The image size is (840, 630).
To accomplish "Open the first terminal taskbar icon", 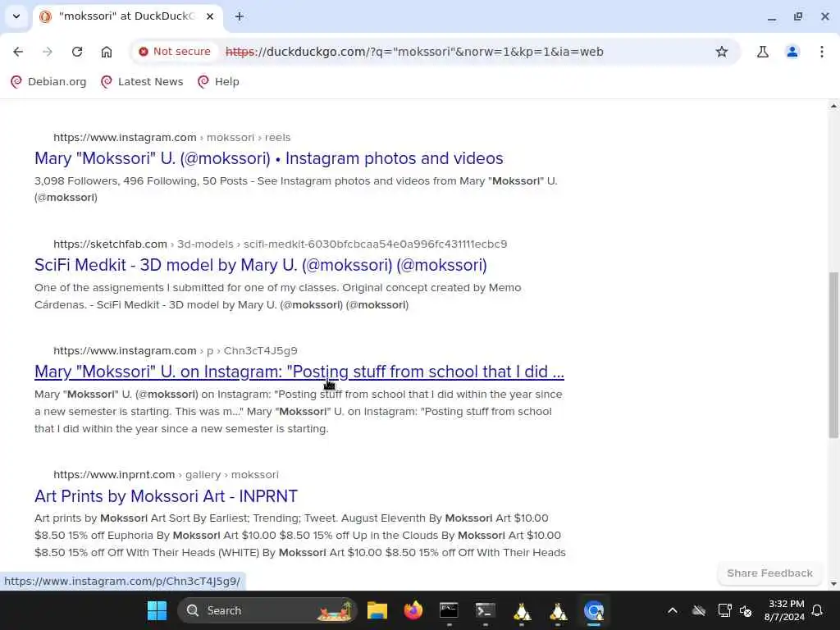I will pos(449,610).
